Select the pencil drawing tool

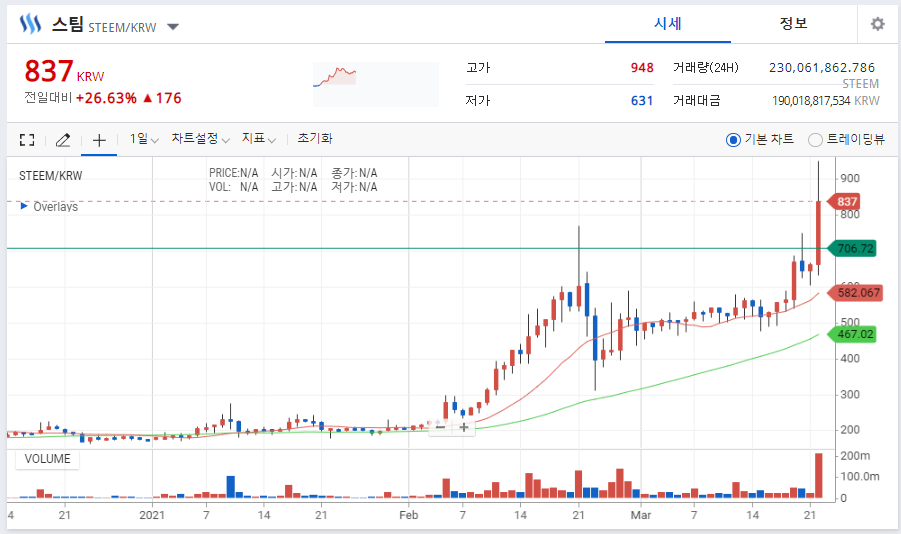63,140
